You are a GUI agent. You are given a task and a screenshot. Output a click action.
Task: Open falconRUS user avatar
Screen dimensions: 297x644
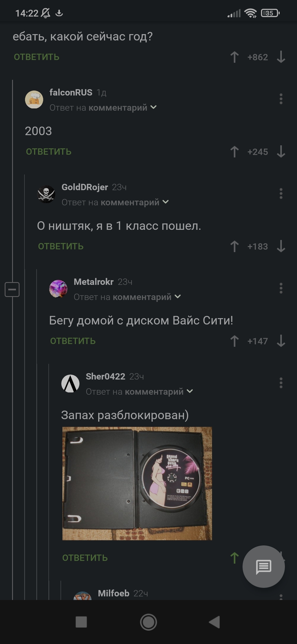(x=34, y=99)
